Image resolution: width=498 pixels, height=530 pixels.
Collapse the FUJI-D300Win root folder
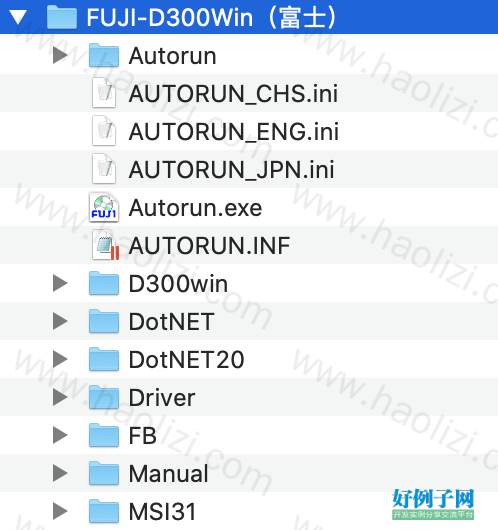(x=18, y=17)
